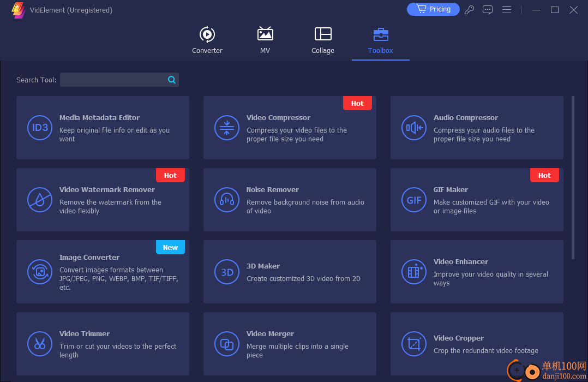Open Video Watermark Remover title text
Image resolution: width=588 pixels, height=382 pixels.
[x=107, y=189]
